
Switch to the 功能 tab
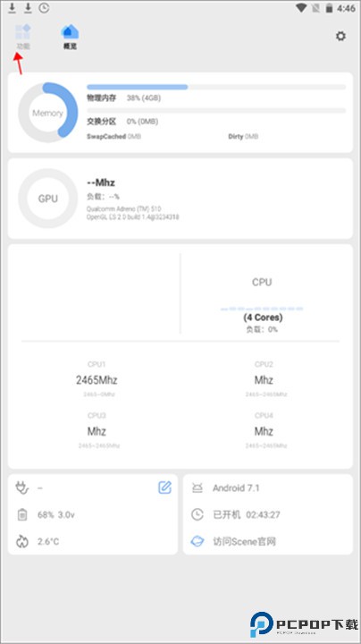coord(23,37)
